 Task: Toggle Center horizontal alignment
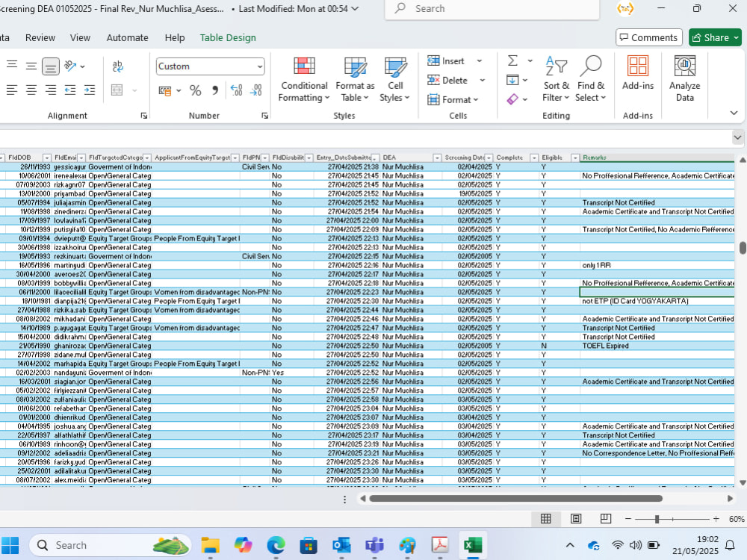click(x=31, y=90)
